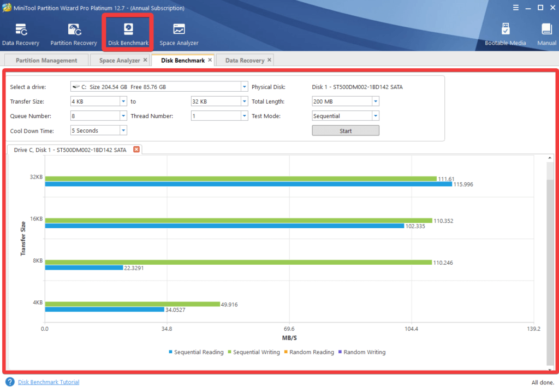Close the Data Recovery tab
559x392 pixels.
click(x=270, y=60)
